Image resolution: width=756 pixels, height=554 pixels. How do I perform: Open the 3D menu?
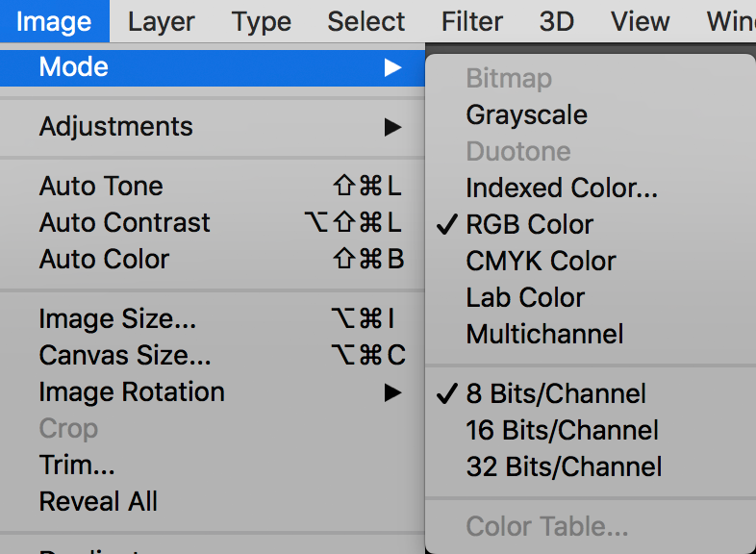pyautogui.click(x=557, y=21)
